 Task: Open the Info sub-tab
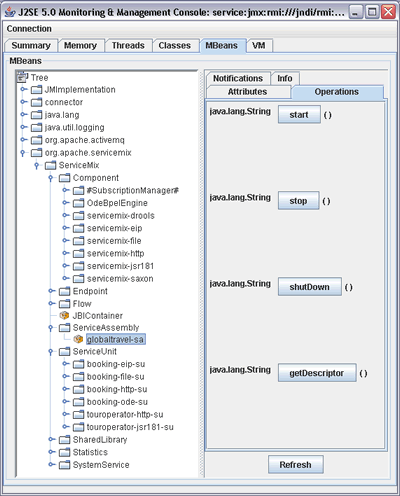(285, 78)
